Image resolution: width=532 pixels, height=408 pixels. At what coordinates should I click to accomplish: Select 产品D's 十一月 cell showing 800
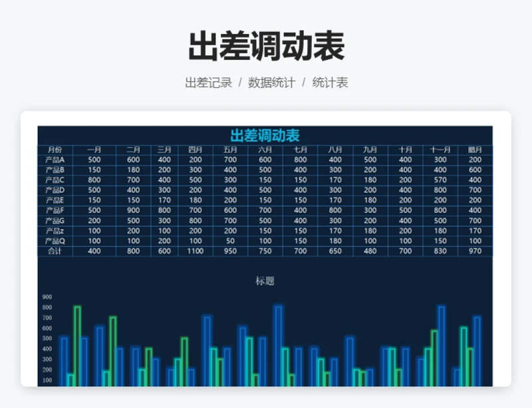click(x=440, y=190)
